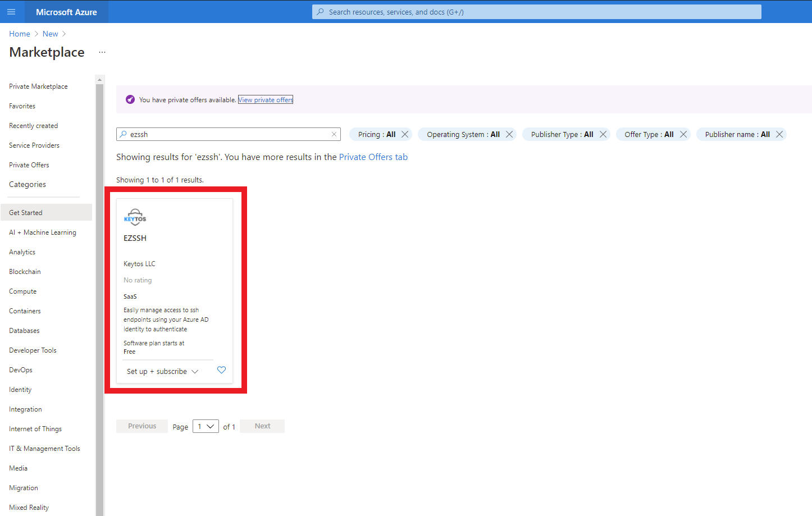Open the Private Offers tab link

373,157
